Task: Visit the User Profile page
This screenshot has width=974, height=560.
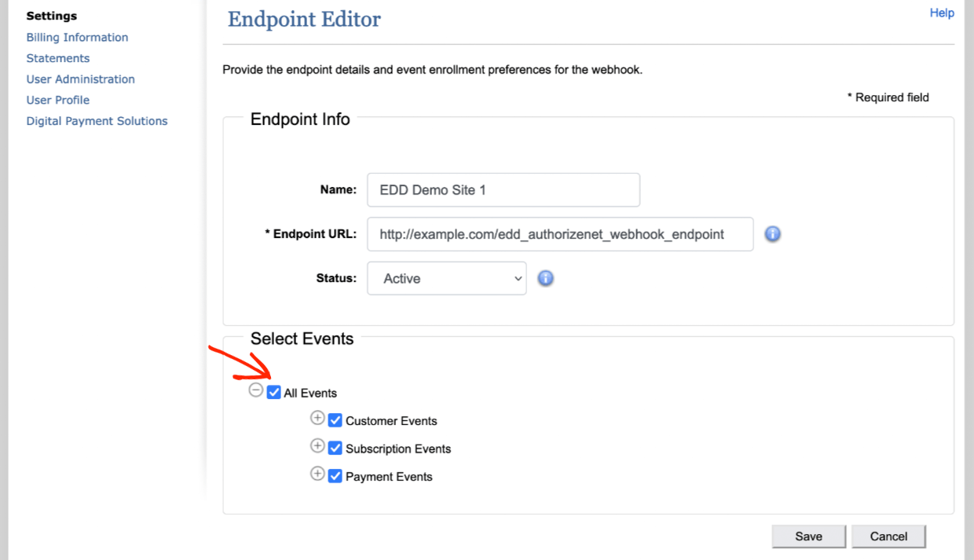Action: (58, 100)
